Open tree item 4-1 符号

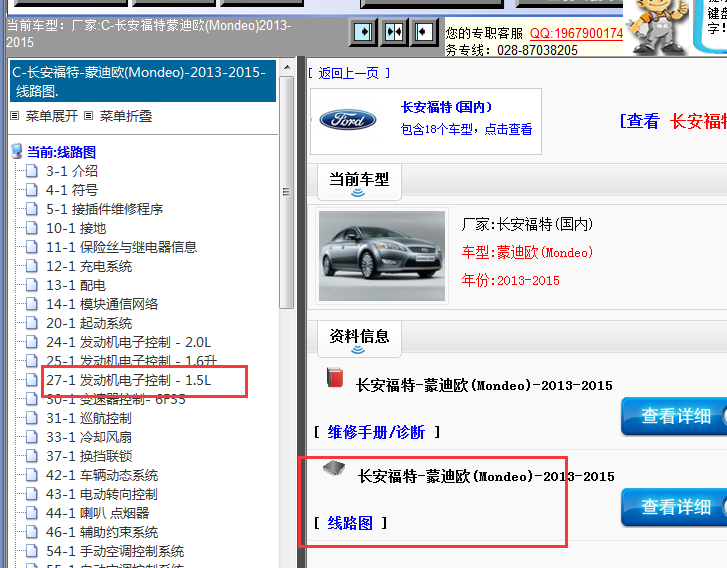tap(72, 190)
